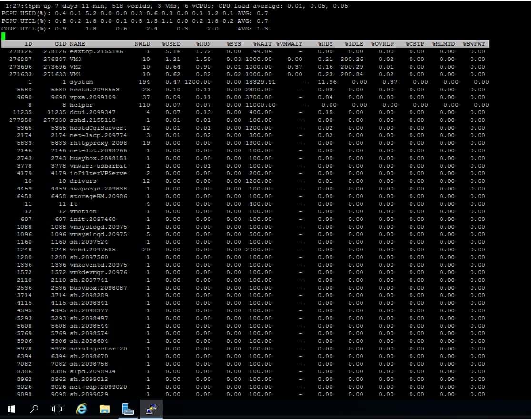Click the green terminal cursor block
Image resolution: width=531 pixels, height=420 pixels.
(x=3, y=36)
